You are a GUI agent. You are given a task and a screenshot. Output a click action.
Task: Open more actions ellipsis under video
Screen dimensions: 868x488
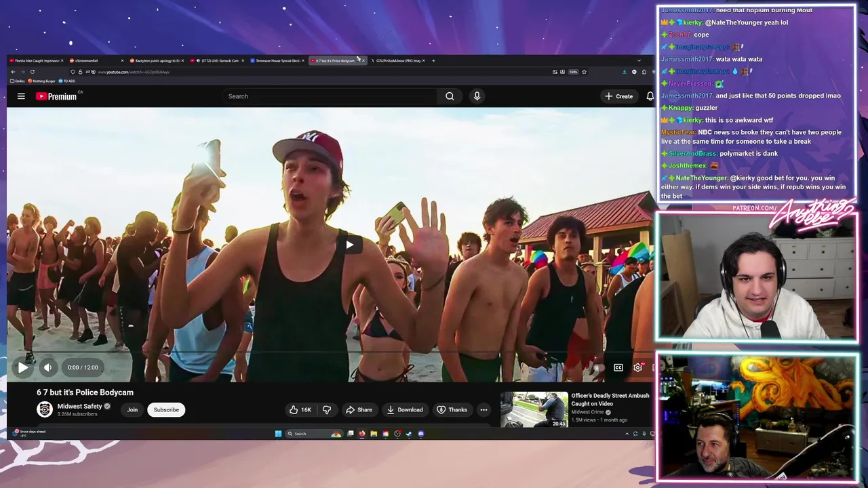[484, 409]
